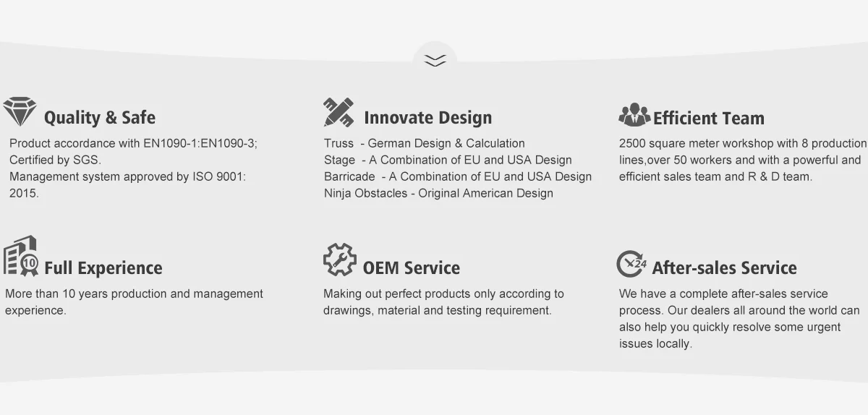Click the Ninja Obstacles design line

pos(438,193)
